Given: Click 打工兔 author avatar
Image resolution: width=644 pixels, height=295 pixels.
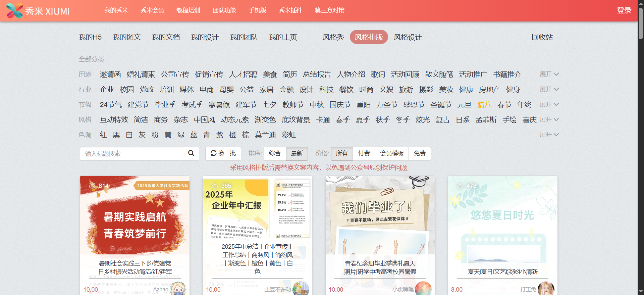Looking at the screenshot, I should pyautogui.click(x=546, y=289).
